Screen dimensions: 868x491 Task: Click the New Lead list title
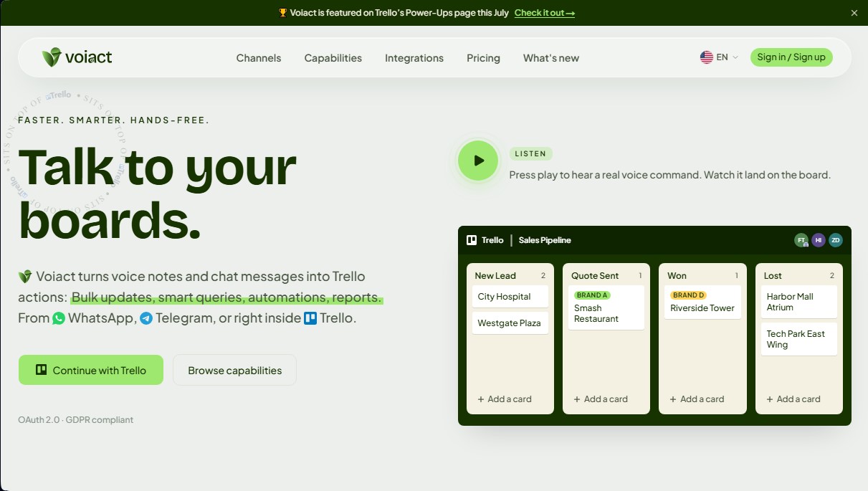click(495, 276)
